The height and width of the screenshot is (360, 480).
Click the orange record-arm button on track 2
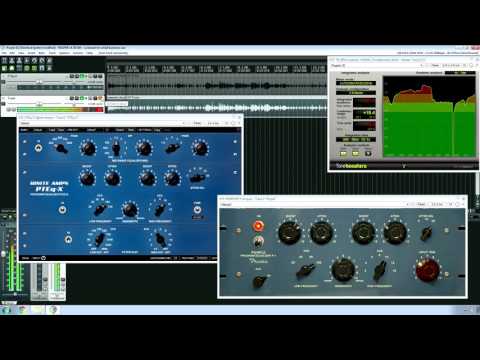click(99, 98)
